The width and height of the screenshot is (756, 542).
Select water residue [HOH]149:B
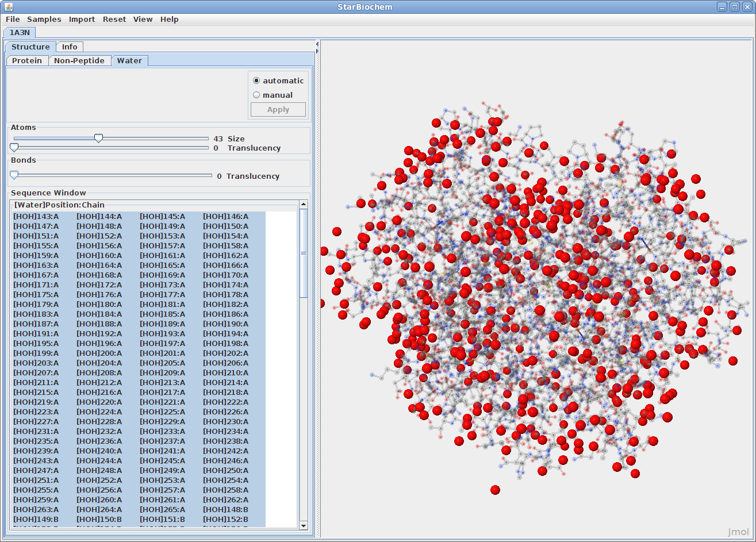coord(36,519)
